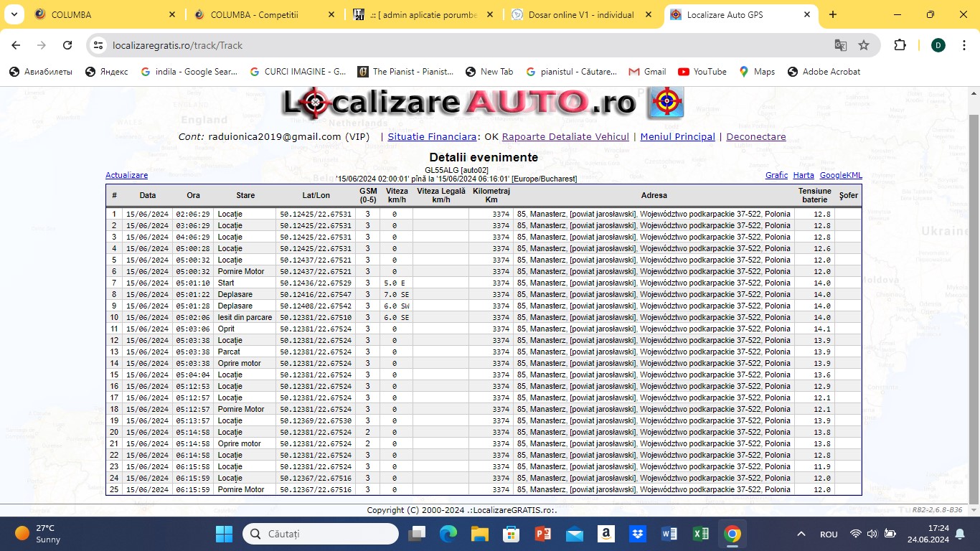Image resolution: width=980 pixels, height=551 pixels.
Task: Open Situatie Financiara link
Action: pos(432,136)
